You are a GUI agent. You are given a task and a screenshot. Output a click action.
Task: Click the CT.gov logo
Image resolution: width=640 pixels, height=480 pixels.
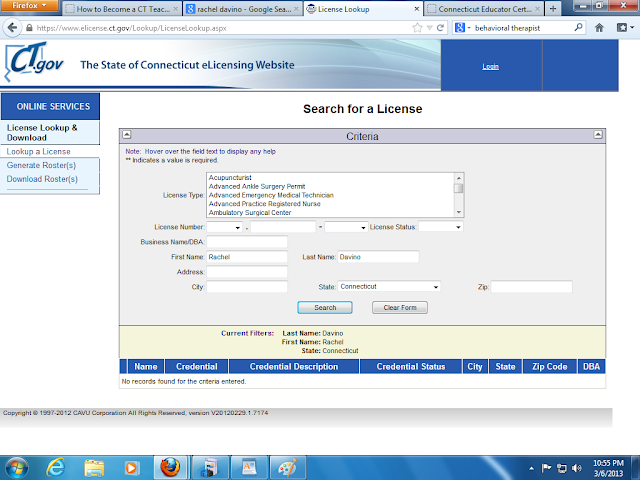tap(34, 61)
